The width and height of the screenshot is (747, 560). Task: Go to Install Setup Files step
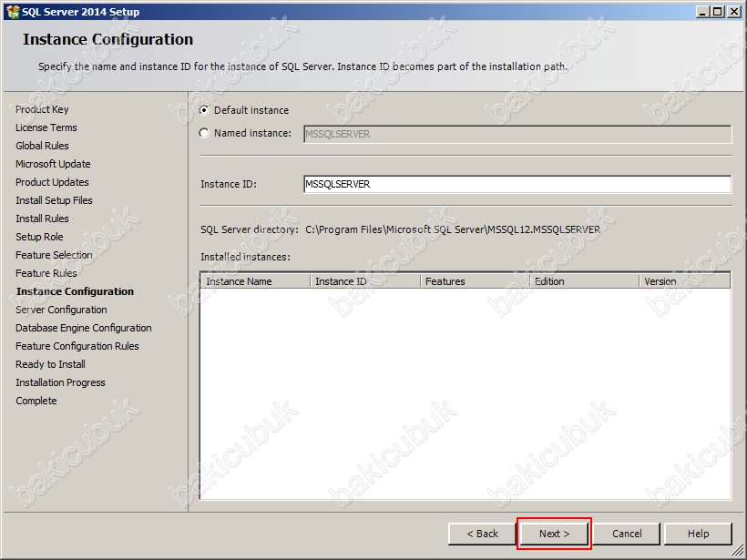54,200
